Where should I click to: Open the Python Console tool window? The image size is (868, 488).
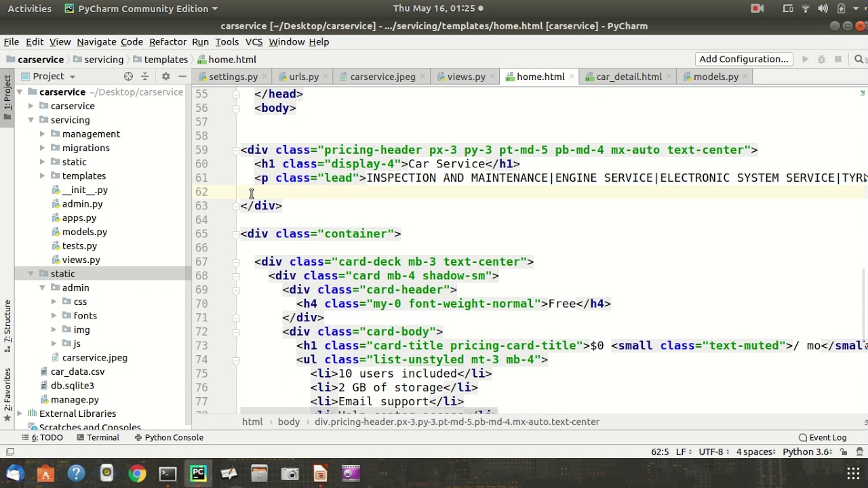pos(168,437)
